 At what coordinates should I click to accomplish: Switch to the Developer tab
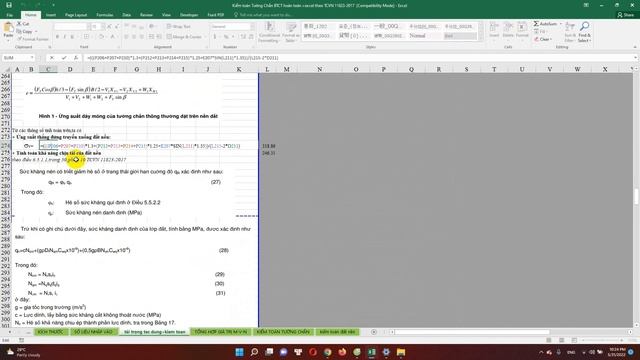[x=189, y=15]
